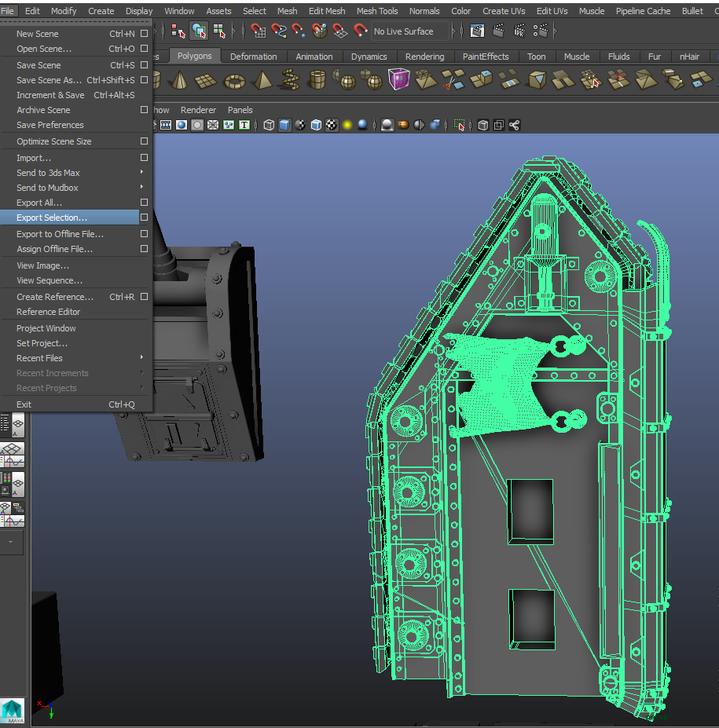Click the polygon helix shelf icon
719x728 pixels.
tap(289, 80)
